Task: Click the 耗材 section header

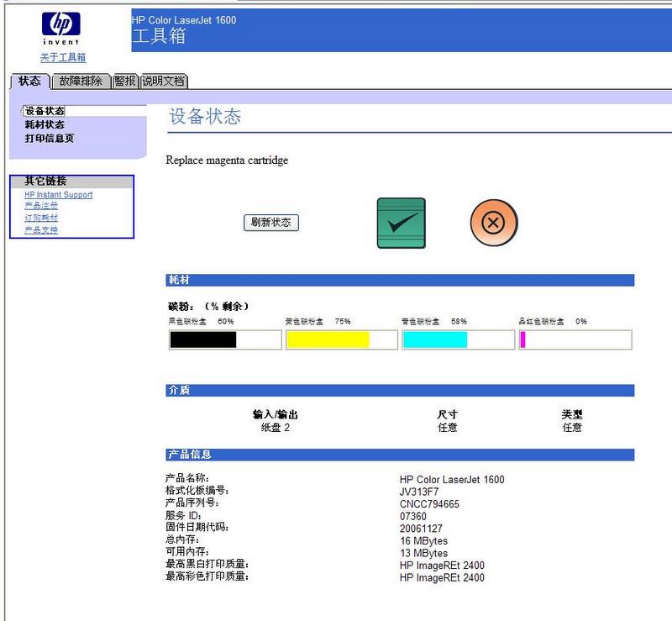Action: (x=400, y=281)
